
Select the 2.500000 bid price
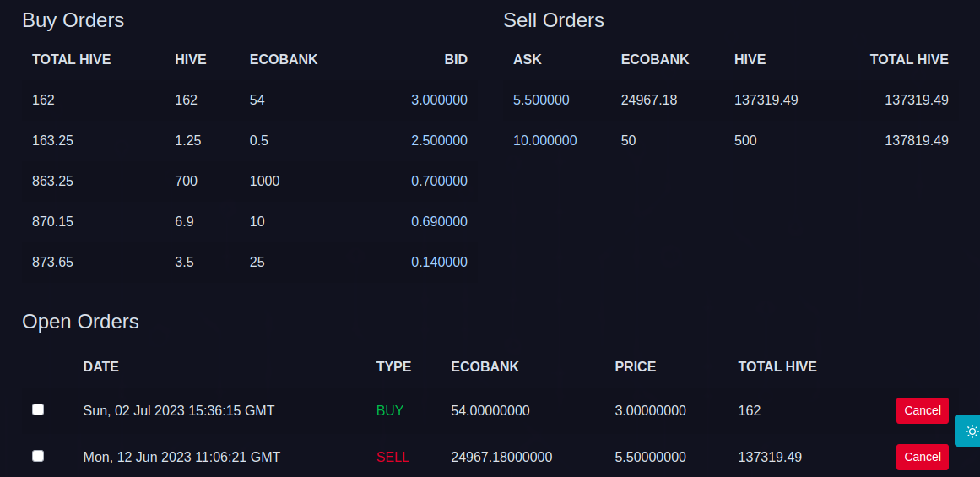pyautogui.click(x=439, y=141)
